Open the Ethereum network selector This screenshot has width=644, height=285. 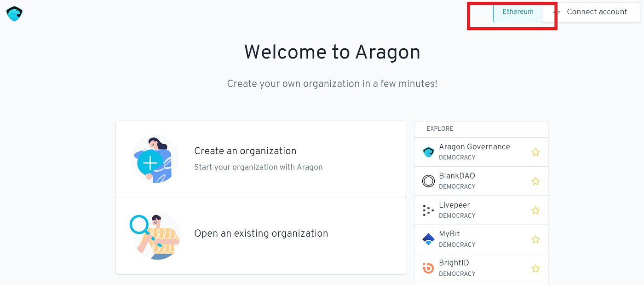click(518, 12)
